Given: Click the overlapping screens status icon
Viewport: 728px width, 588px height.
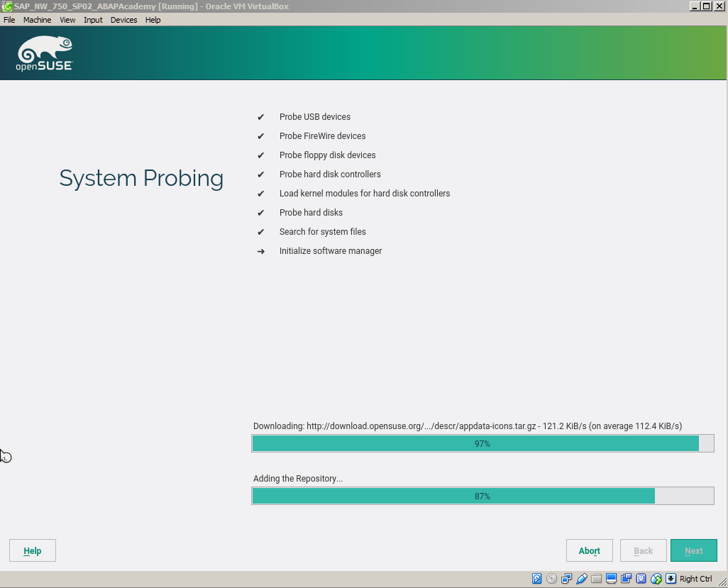Looking at the screenshot, I should coord(626,578).
